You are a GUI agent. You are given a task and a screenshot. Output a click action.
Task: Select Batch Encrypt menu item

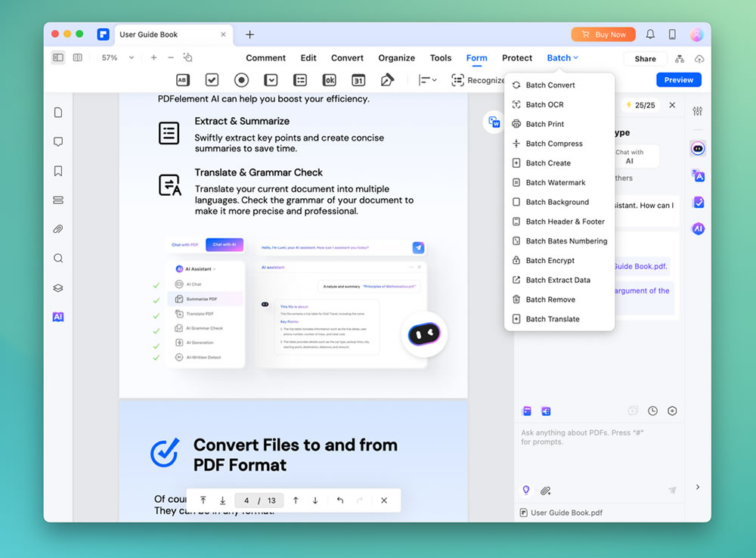(x=559, y=260)
